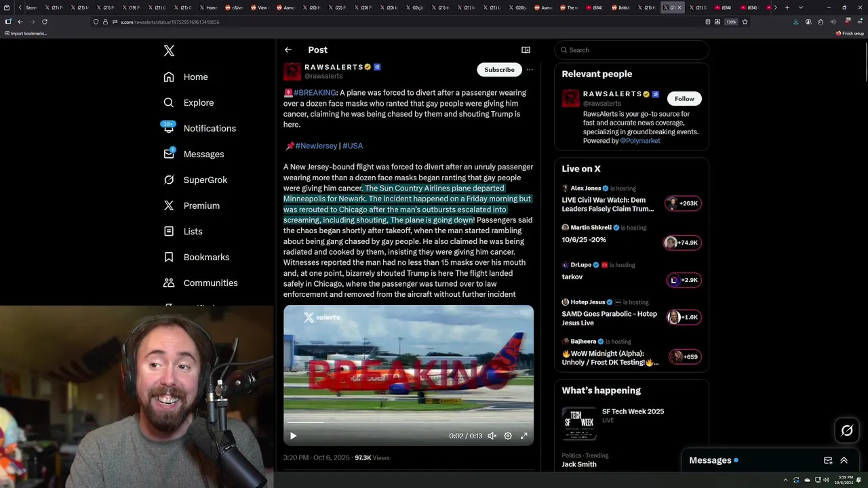Open Notifications bell with 20+ badge

[169, 127]
